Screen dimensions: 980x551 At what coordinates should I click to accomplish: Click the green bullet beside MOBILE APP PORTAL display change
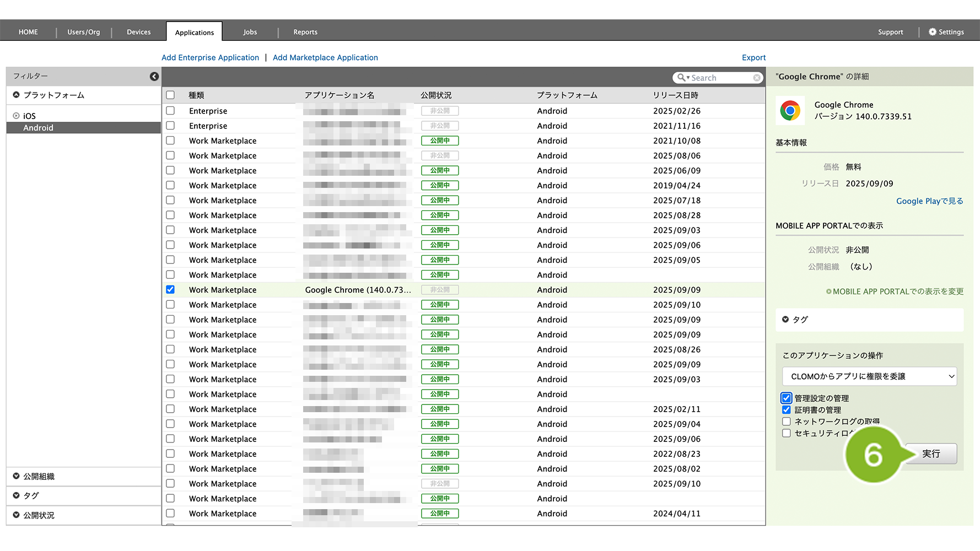pos(828,291)
